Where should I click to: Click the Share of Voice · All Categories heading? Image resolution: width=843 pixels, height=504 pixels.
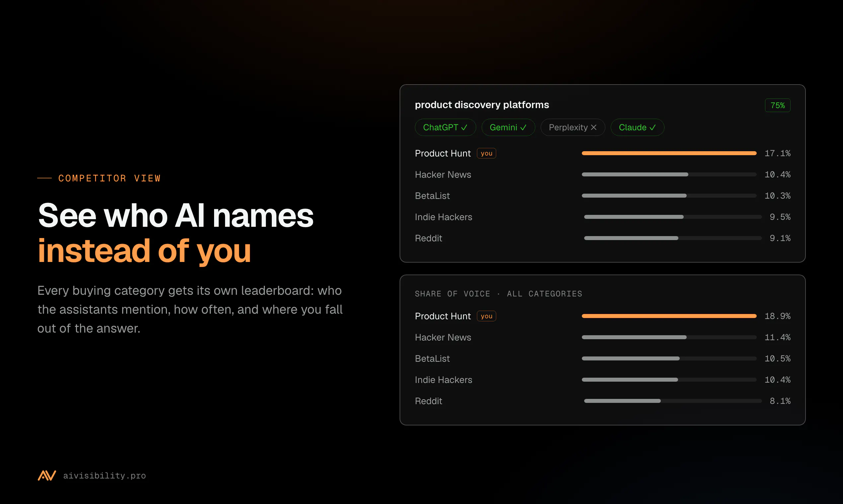click(x=498, y=294)
